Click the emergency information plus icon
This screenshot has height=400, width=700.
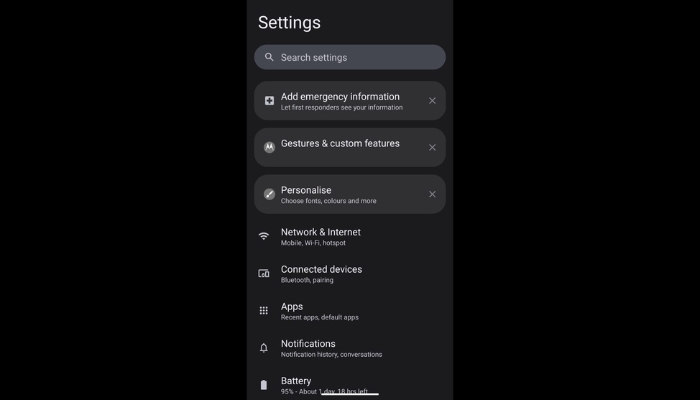(269, 101)
